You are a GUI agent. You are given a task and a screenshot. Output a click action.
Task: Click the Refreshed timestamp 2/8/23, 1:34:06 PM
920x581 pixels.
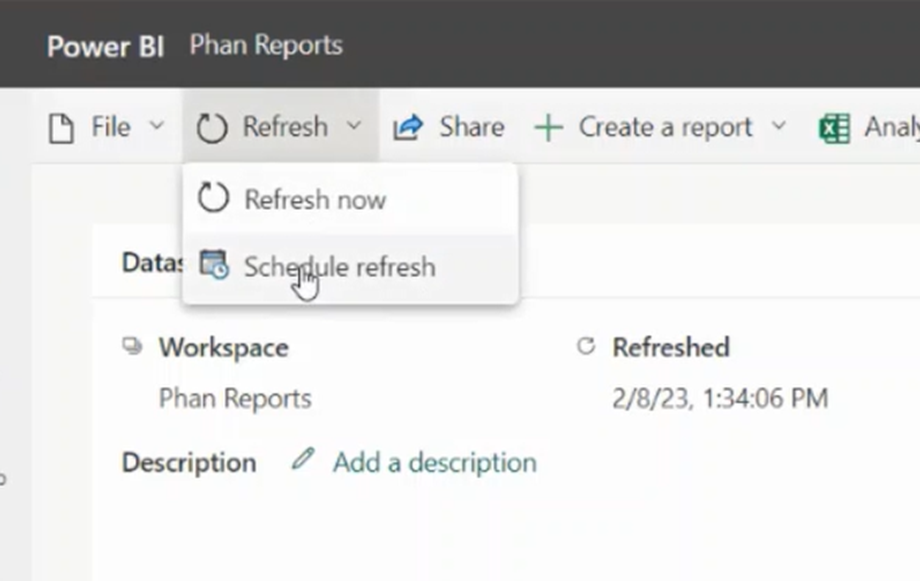click(x=720, y=399)
